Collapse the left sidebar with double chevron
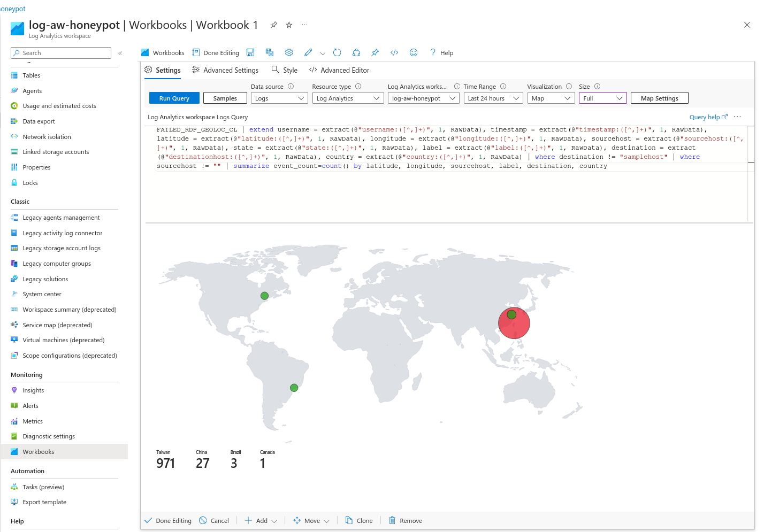The width and height of the screenshot is (764, 532). pyautogui.click(x=120, y=53)
